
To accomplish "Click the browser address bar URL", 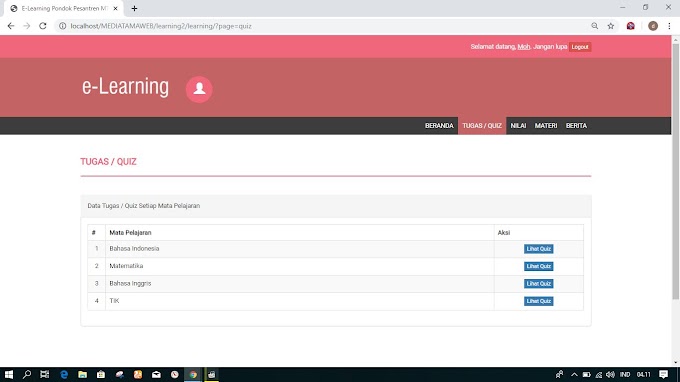I will 161,26.
